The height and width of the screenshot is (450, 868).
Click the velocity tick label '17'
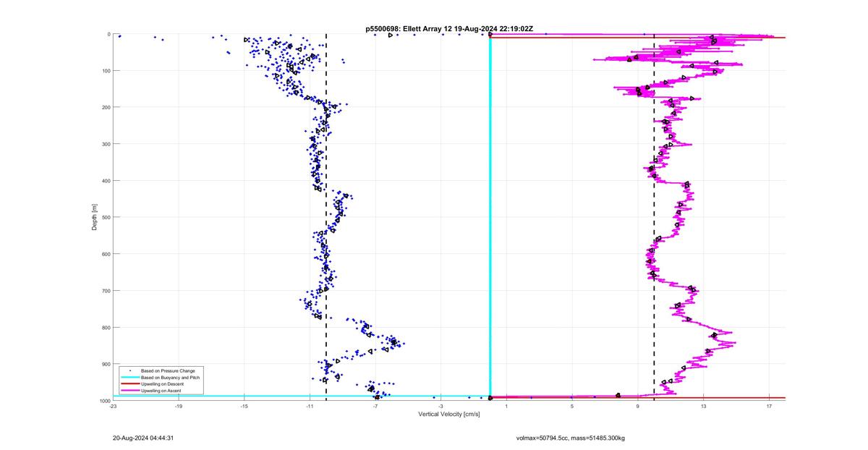click(x=769, y=407)
